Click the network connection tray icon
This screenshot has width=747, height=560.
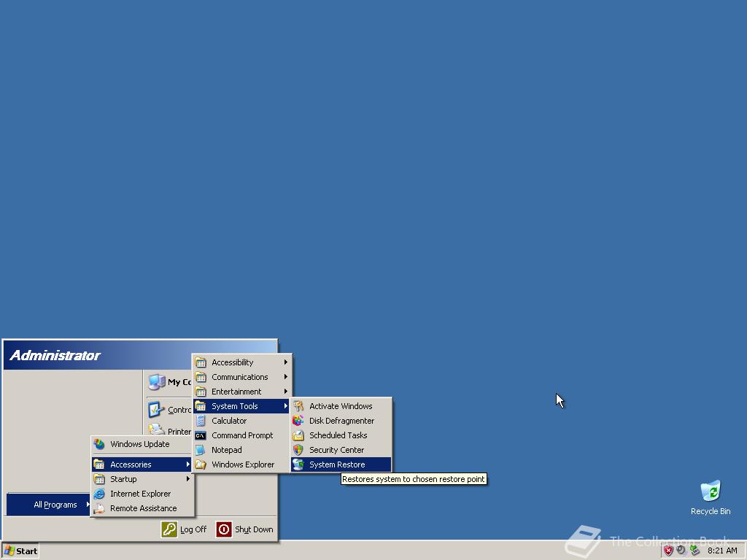tap(695, 551)
